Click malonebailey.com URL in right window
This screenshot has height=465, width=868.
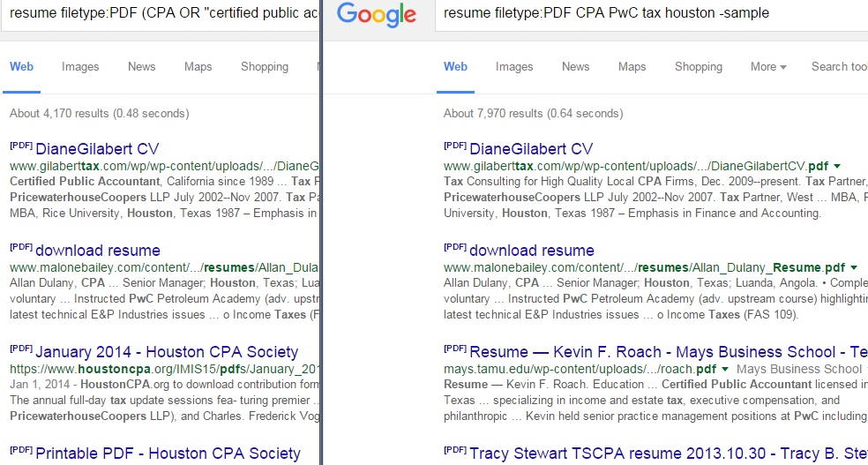click(x=644, y=268)
